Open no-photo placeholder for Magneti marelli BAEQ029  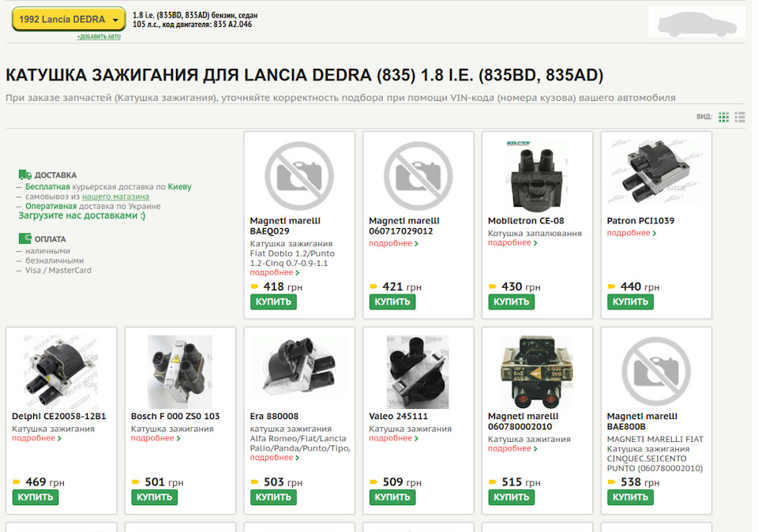pos(299,176)
